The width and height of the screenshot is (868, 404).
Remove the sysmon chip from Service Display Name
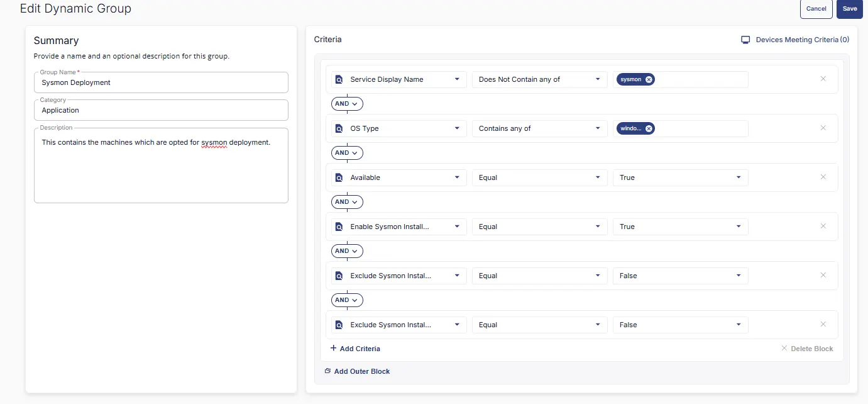pyautogui.click(x=649, y=79)
